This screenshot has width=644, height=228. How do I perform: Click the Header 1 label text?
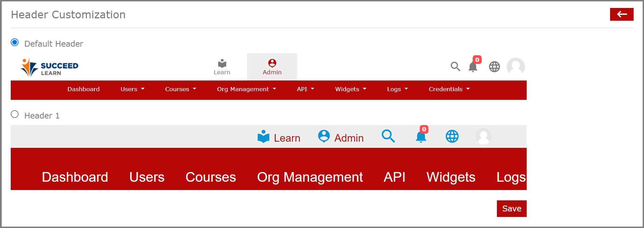(42, 116)
